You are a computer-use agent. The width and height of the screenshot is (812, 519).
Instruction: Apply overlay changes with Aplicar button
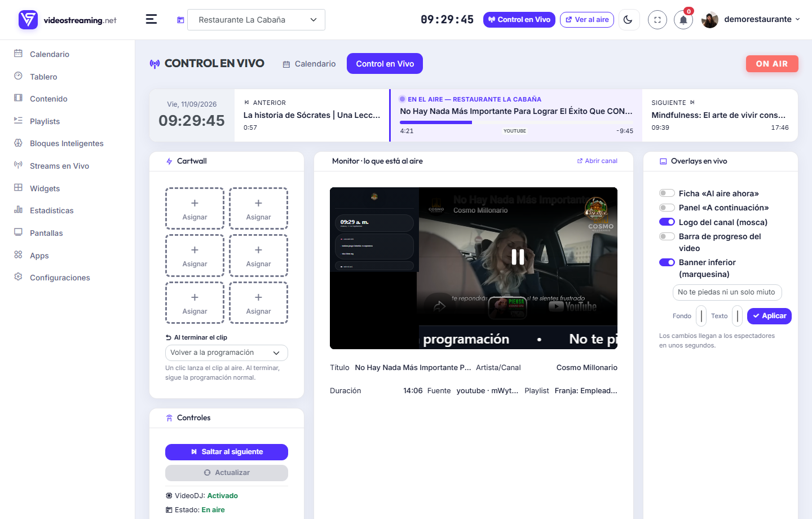coord(769,316)
